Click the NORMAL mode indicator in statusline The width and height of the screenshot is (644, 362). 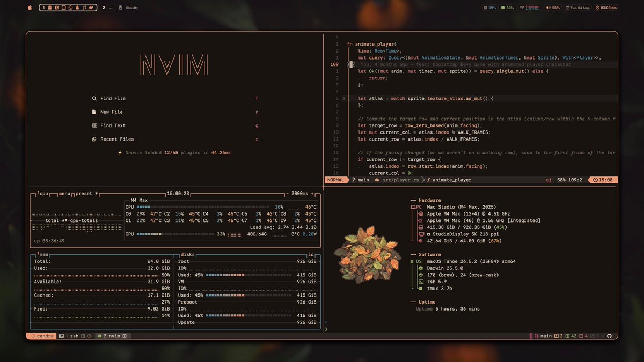[335, 180]
